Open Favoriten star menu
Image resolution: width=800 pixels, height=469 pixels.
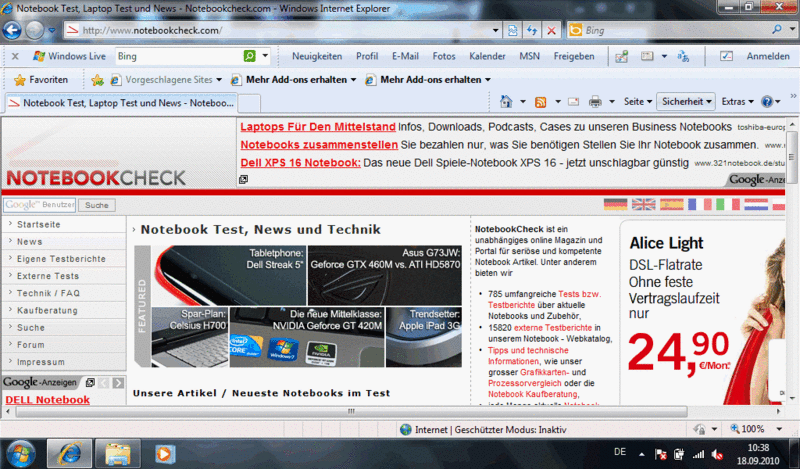coord(41,80)
